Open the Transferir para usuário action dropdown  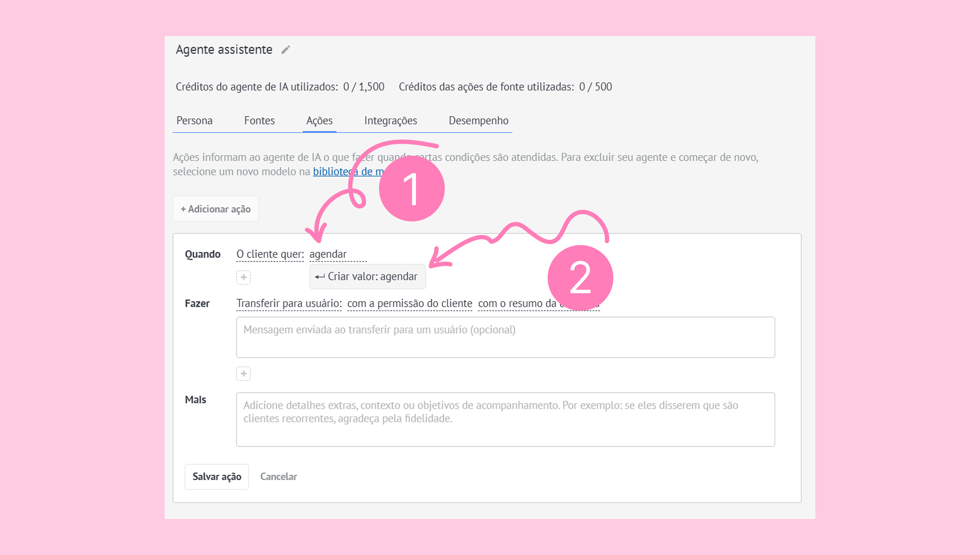coord(289,303)
